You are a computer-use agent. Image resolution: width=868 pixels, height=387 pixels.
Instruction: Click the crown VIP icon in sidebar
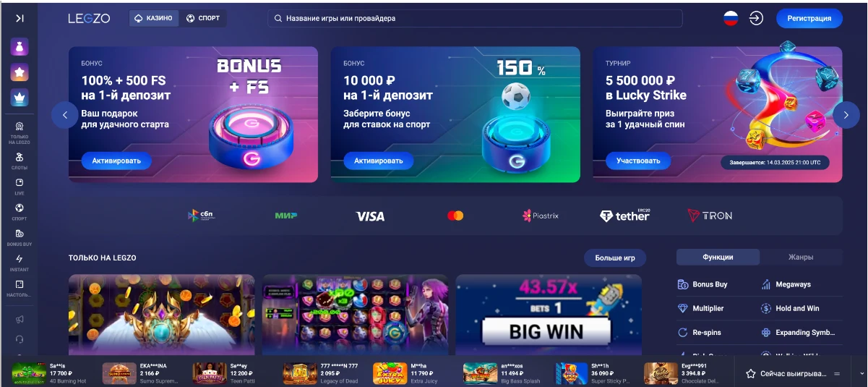(x=20, y=98)
